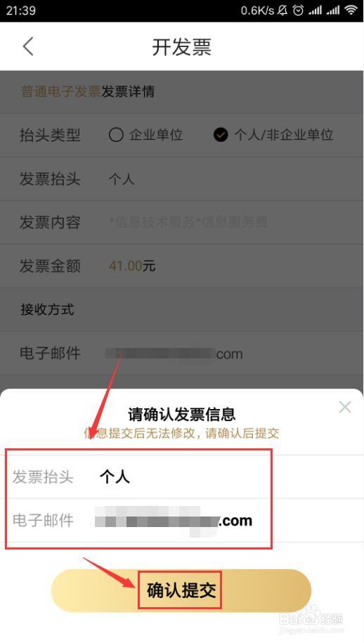Close the invoice confirmation dialog with X
This screenshot has height=643, width=364.
click(x=345, y=407)
